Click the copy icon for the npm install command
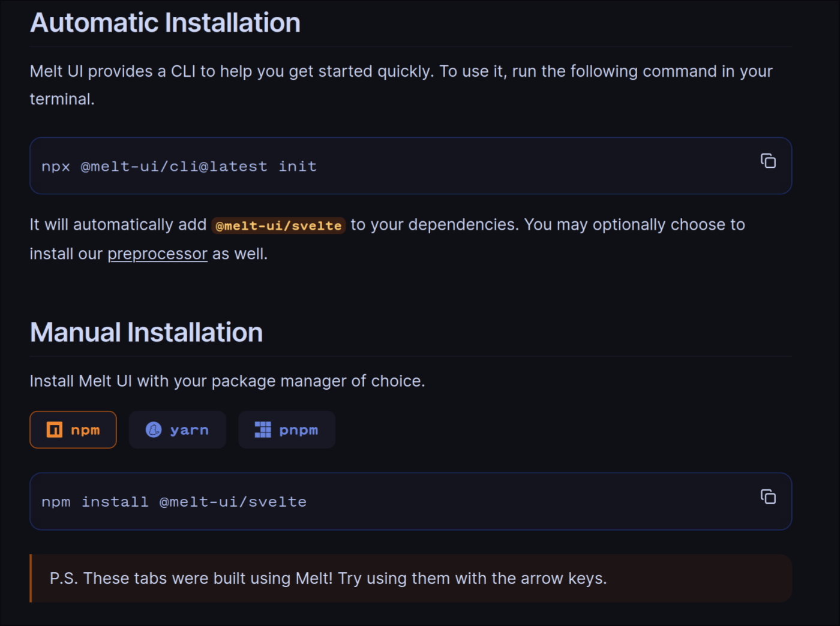Viewport: 840px width, 626px height. click(x=768, y=496)
